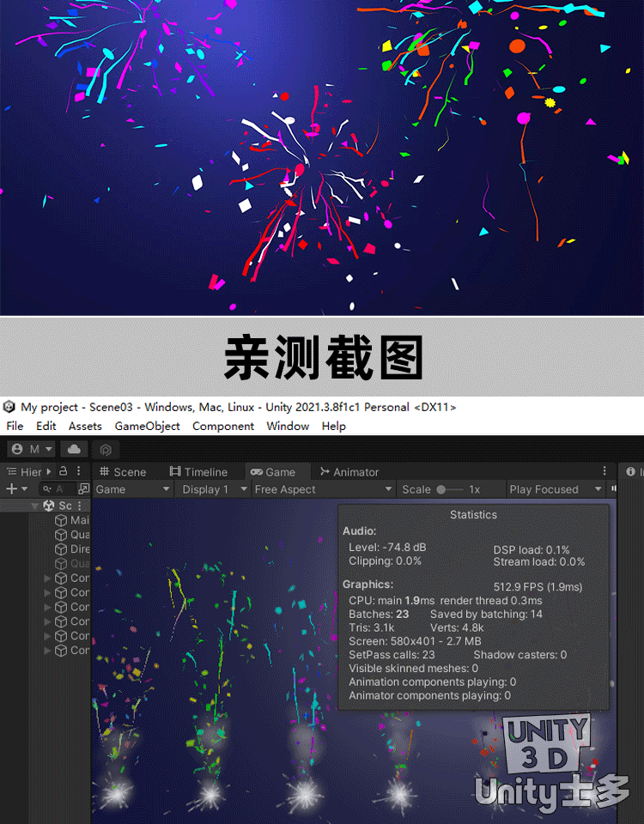Open the arrow beside the Hierarchy plus button
644x824 pixels.
pyautogui.click(x=24, y=488)
